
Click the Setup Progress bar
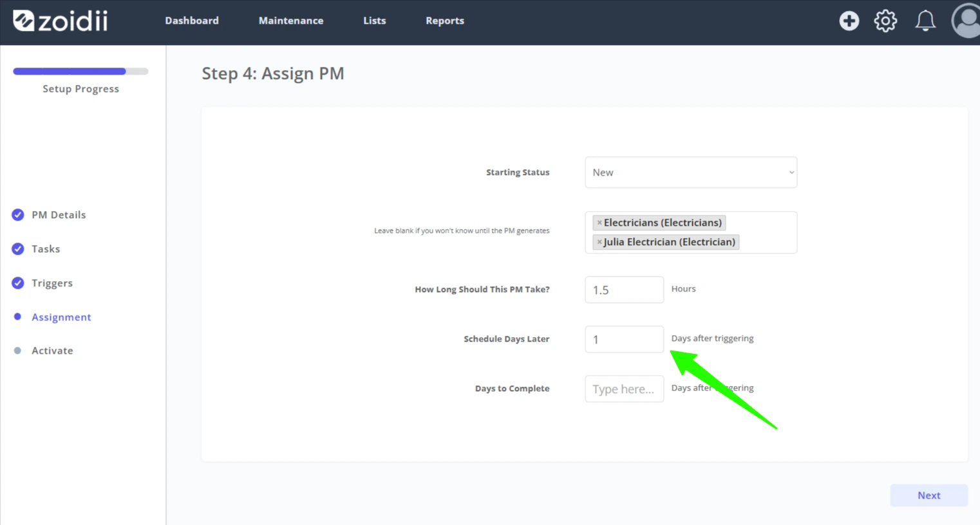pos(80,71)
